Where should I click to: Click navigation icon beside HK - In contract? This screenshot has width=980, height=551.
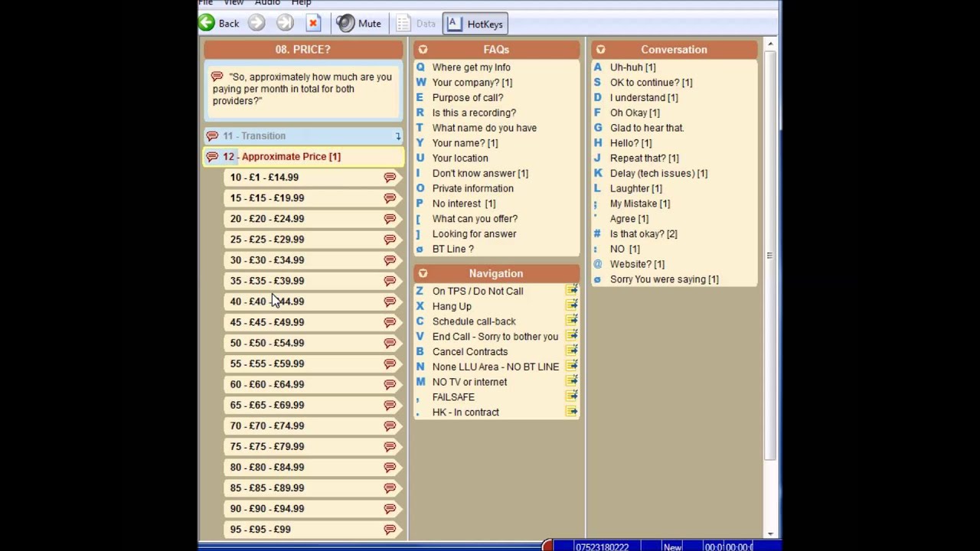(x=572, y=412)
